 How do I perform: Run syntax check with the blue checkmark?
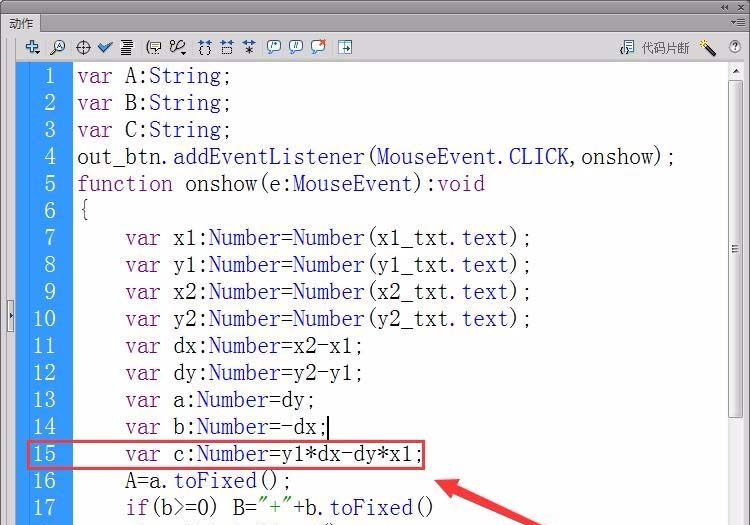point(105,47)
